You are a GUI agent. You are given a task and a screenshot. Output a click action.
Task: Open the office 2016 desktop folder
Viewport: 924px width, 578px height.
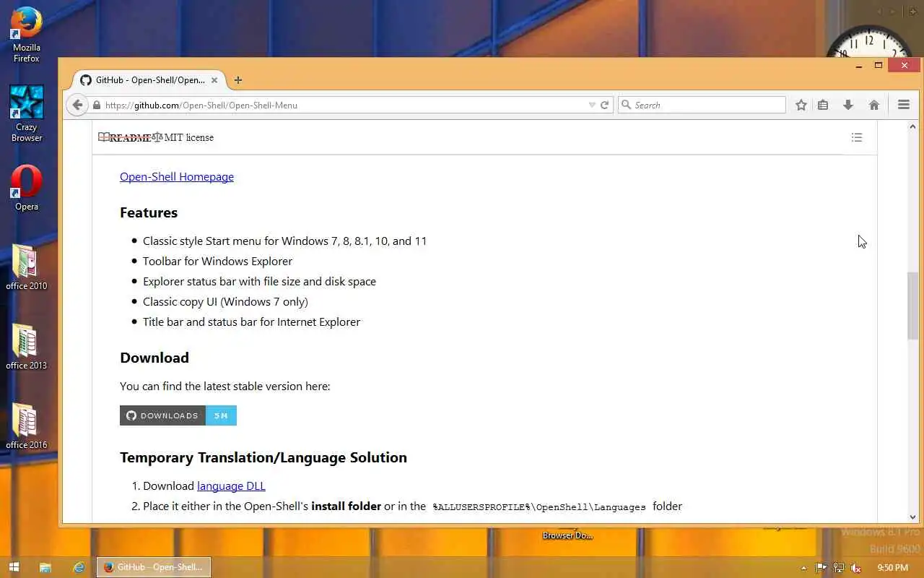27,426
